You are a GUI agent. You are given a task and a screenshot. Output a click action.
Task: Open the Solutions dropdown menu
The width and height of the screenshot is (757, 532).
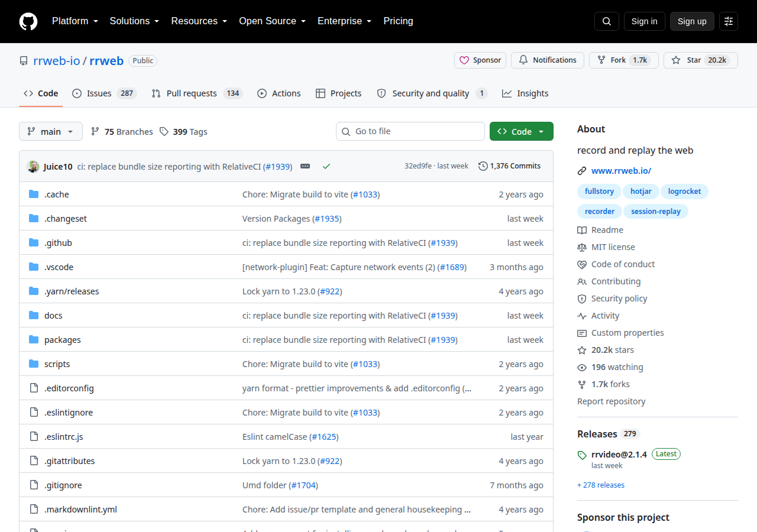pyautogui.click(x=134, y=21)
